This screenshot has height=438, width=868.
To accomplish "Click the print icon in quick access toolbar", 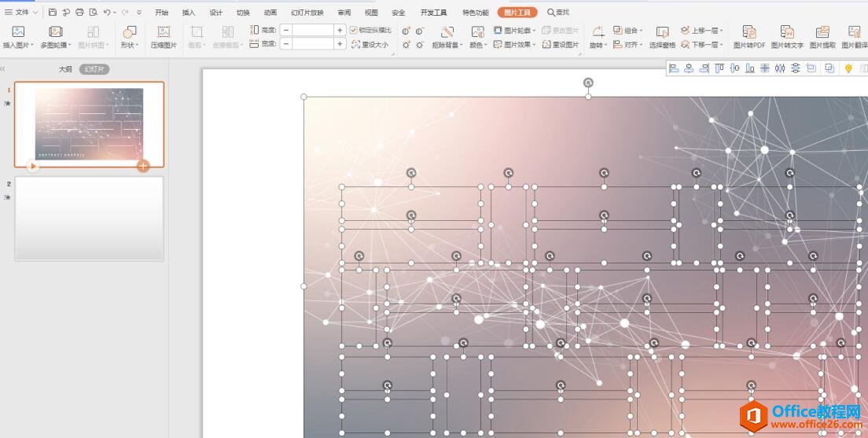I will [x=79, y=13].
